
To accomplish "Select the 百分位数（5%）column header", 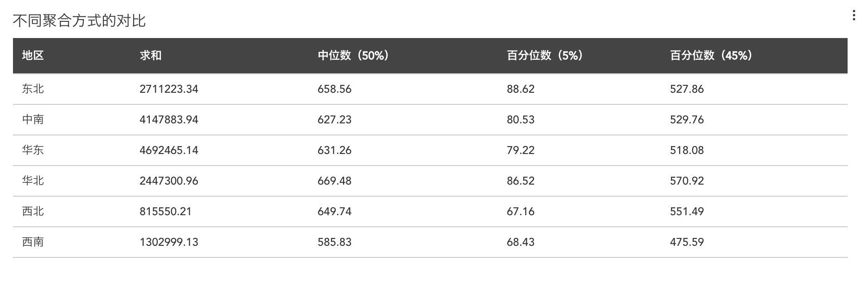I will tap(545, 56).
